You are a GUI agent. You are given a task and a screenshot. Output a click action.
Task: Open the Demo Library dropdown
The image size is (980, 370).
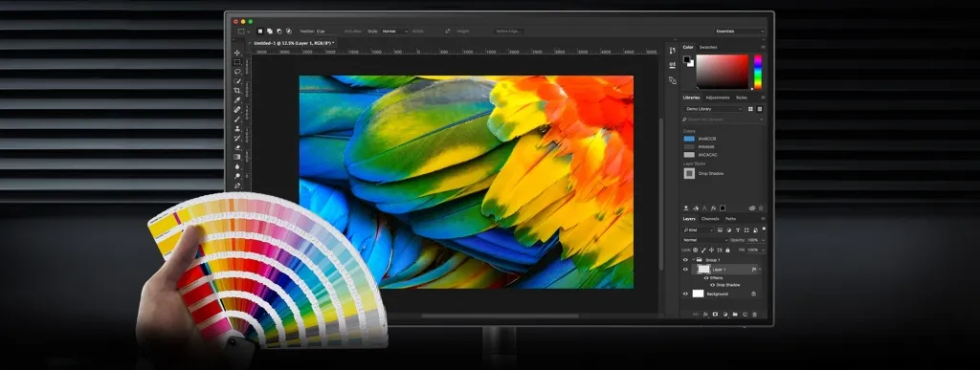(713, 109)
